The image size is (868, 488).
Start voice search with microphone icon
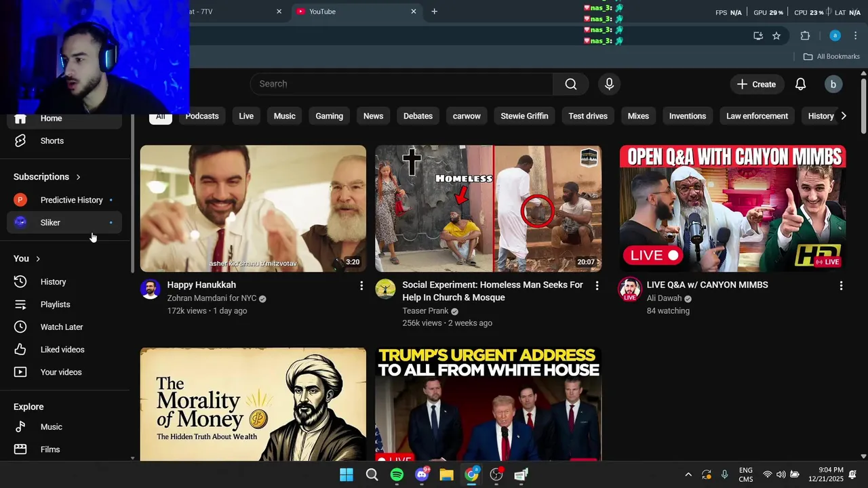tap(609, 84)
